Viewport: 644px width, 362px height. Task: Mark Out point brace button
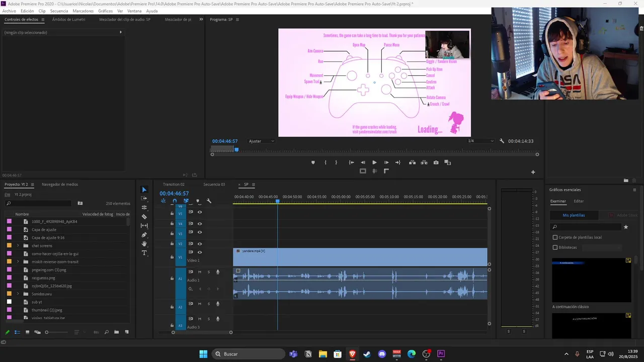(336, 162)
